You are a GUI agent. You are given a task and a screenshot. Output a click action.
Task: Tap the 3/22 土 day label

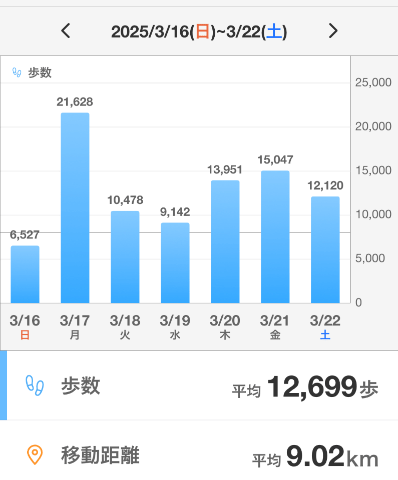click(325, 327)
